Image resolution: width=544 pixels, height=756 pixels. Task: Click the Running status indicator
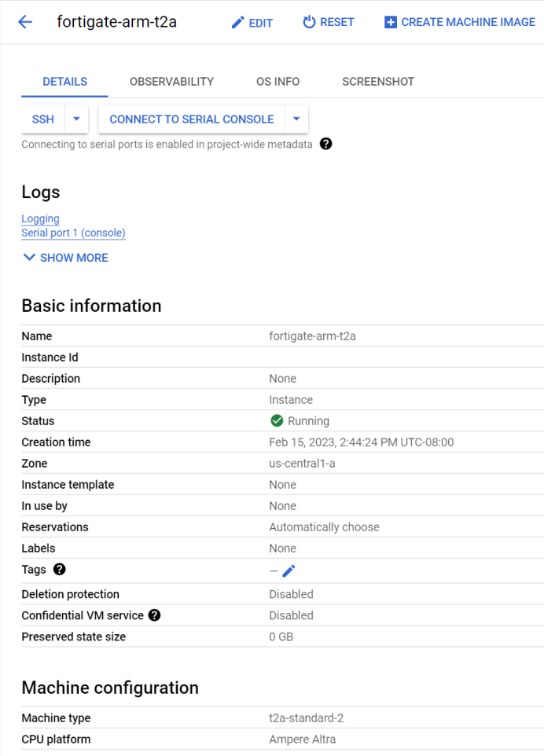(x=277, y=420)
